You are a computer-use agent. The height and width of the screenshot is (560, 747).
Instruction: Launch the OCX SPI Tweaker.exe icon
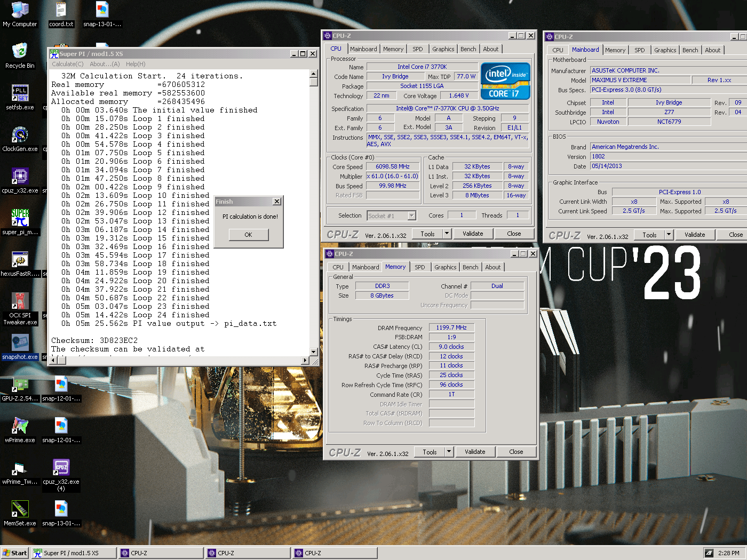[20, 309]
